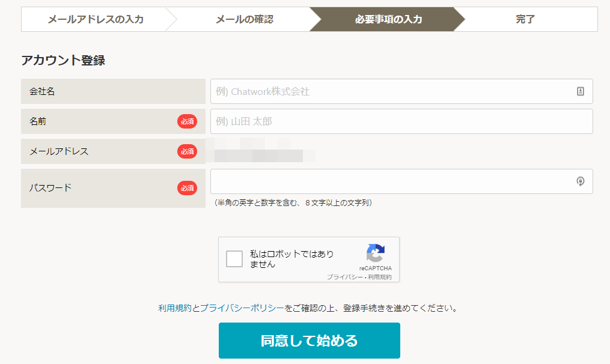Open the 利用規約 link above the submit button
Screen dimensions: 610x364
click(x=175, y=308)
